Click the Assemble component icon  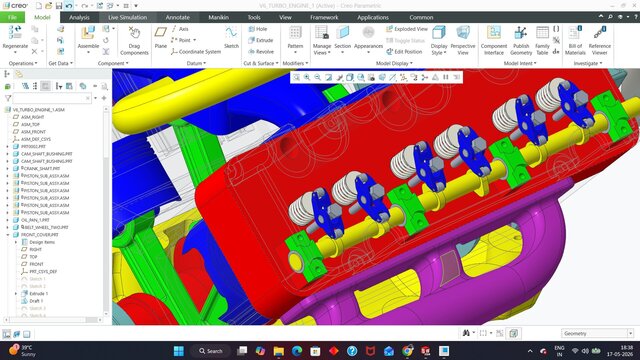pyautogui.click(x=88, y=33)
